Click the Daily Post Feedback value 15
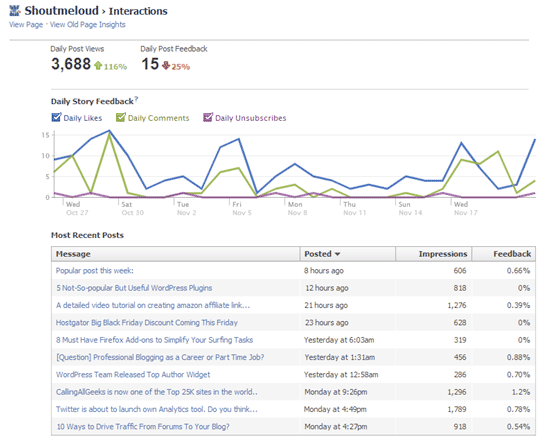 pos(150,64)
